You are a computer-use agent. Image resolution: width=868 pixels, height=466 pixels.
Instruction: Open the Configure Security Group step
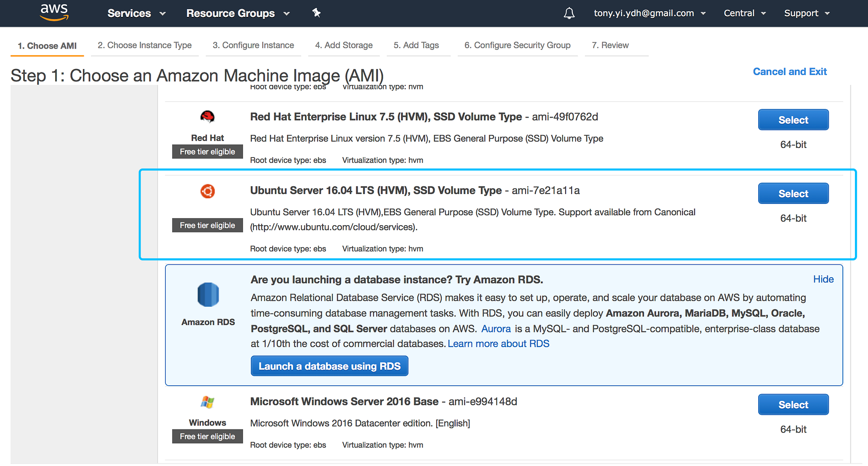tap(517, 45)
